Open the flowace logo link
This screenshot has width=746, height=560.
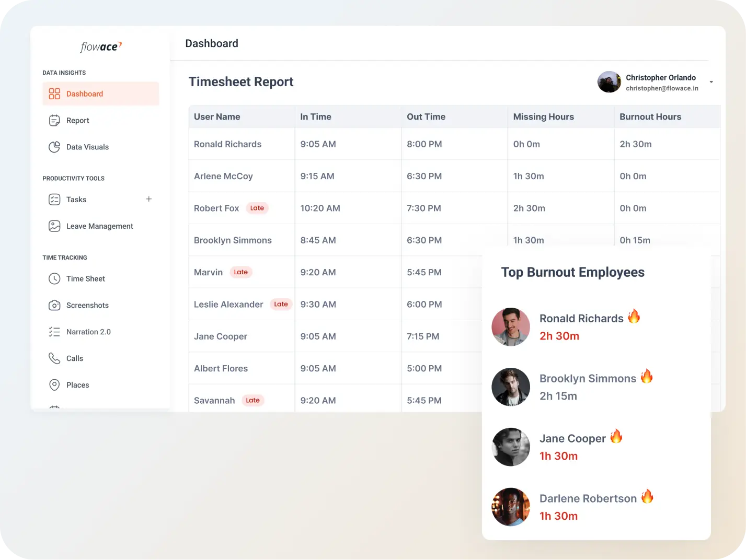click(x=100, y=46)
